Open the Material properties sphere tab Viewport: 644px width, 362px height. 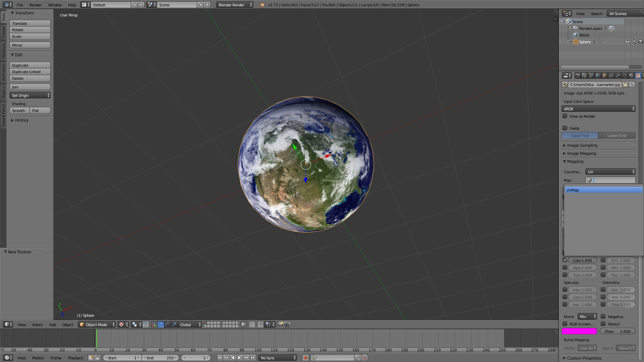click(631, 75)
